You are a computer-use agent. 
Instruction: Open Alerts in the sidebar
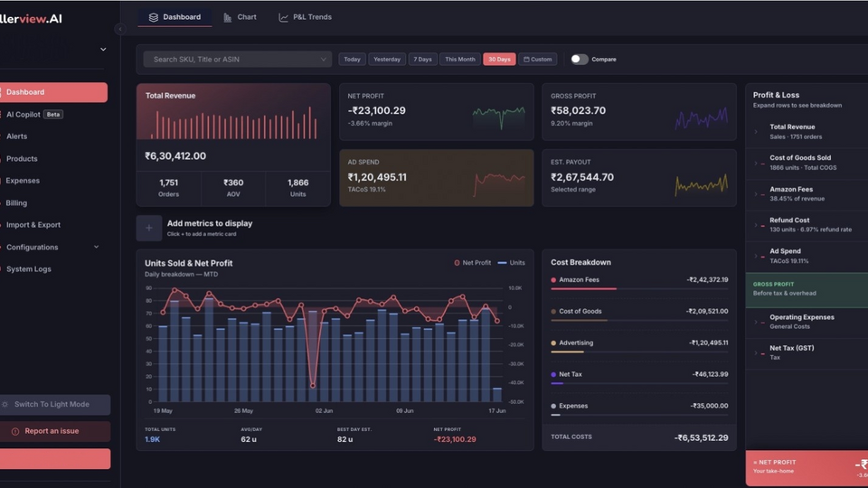click(16, 136)
